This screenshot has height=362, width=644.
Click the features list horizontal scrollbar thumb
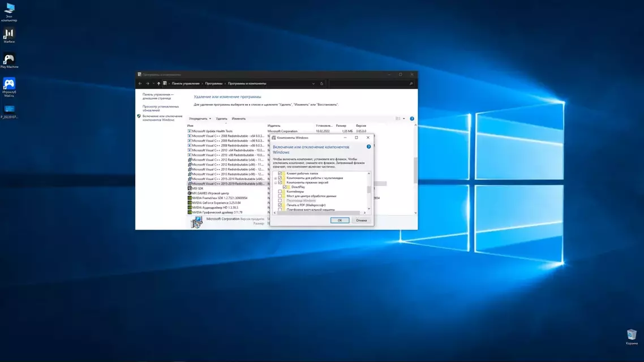click(318, 213)
